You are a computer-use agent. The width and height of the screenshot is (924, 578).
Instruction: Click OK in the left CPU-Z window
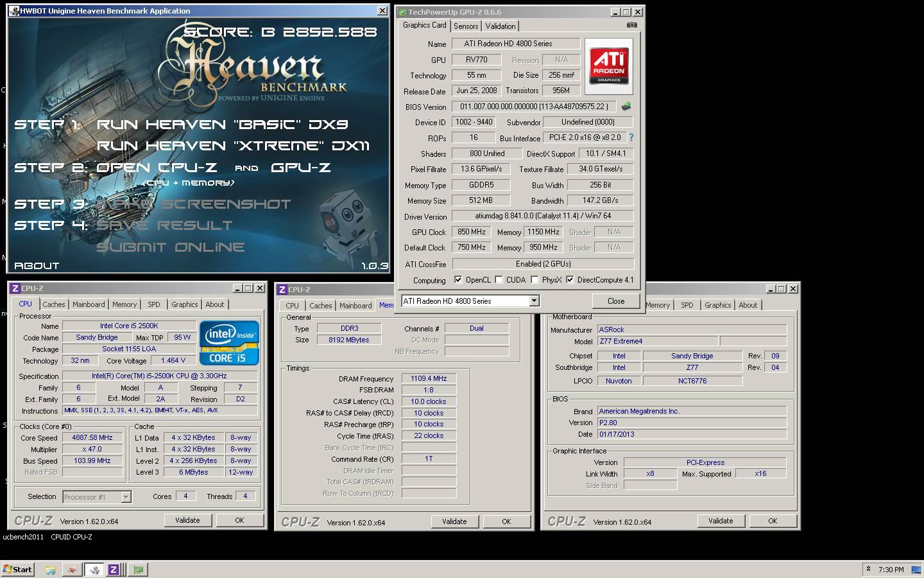click(x=239, y=520)
